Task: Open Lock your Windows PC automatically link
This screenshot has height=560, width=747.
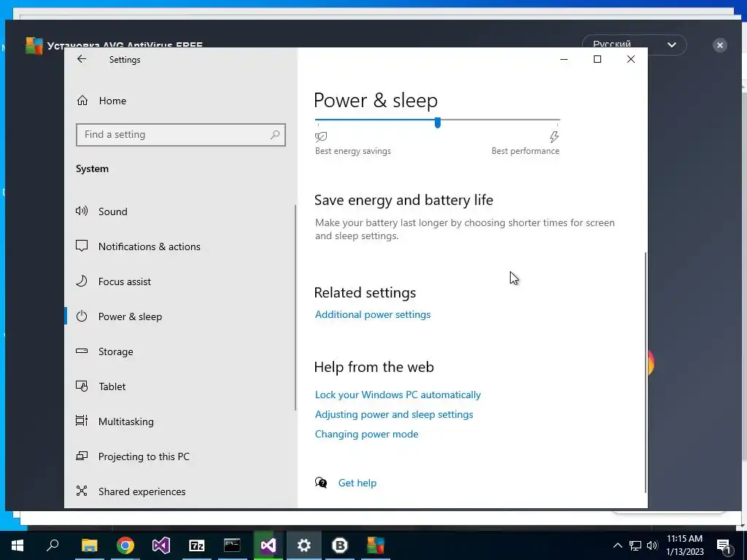Action: 398,394
